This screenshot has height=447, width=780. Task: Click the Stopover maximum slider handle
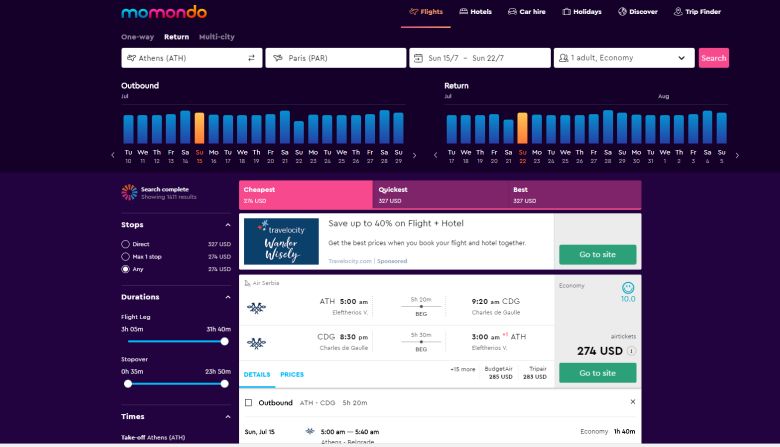click(224, 384)
